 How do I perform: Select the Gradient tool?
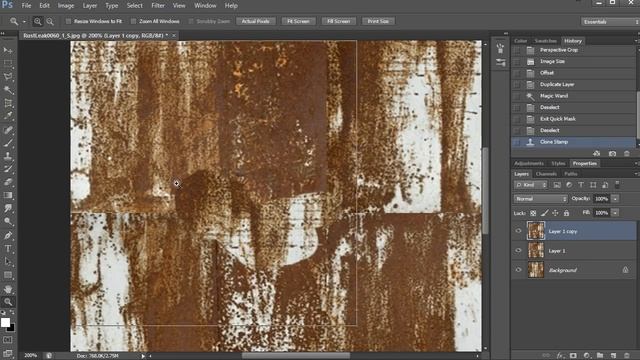[8, 195]
